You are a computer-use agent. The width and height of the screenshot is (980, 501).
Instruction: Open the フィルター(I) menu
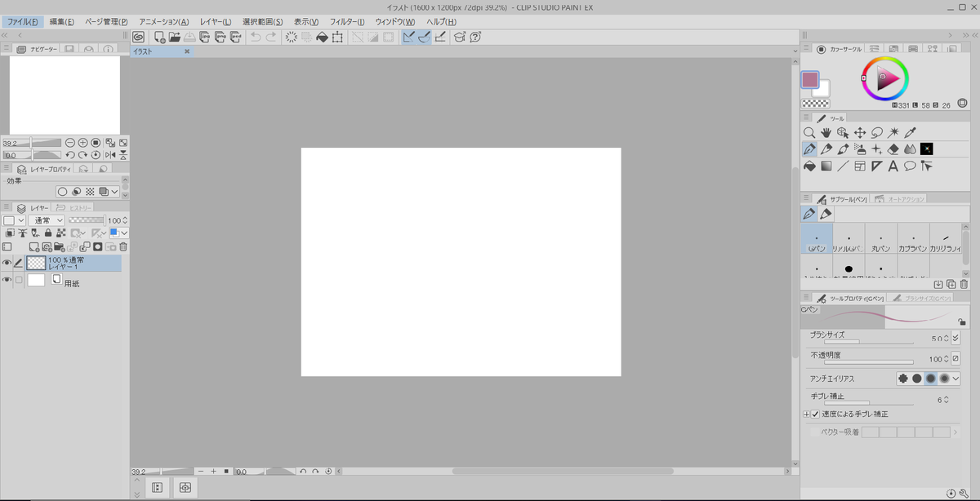click(x=347, y=21)
